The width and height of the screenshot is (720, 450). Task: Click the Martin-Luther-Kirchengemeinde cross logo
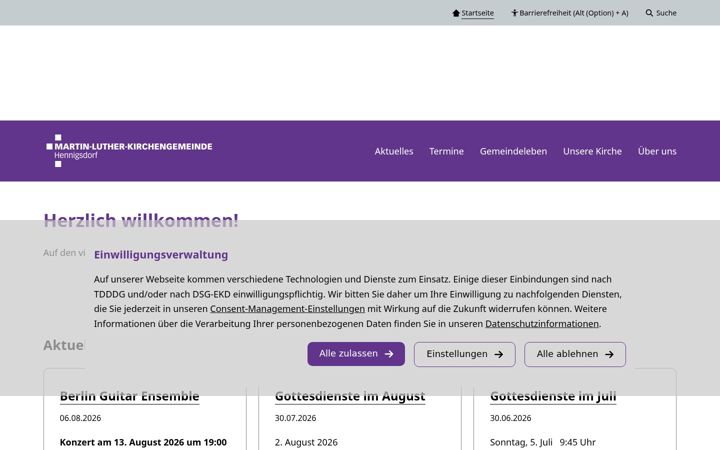(129, 151)
